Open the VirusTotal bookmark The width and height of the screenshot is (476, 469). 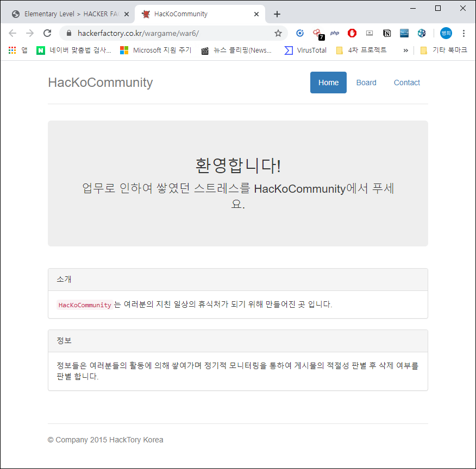tap(305, 50)
